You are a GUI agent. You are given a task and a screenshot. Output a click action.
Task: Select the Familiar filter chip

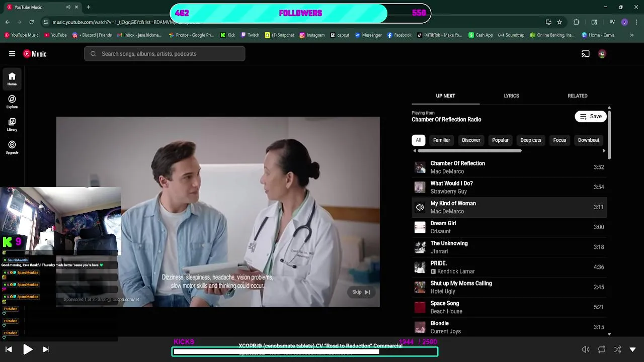coord(442,140)
